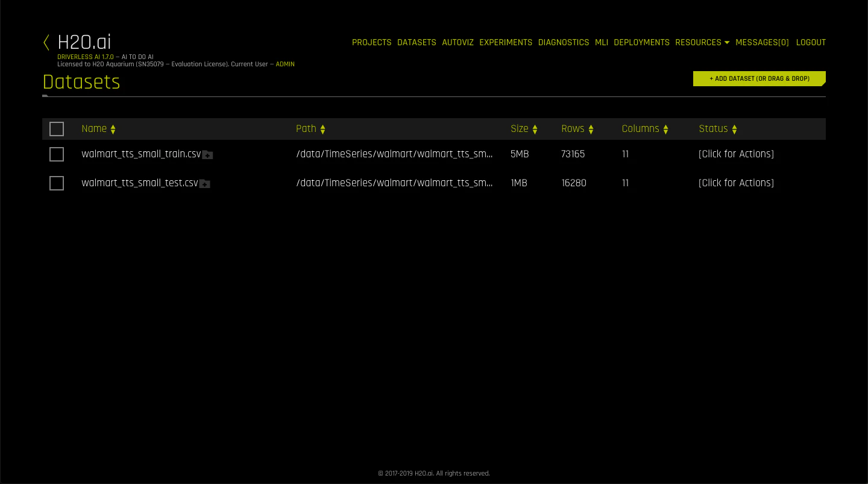This screenshot has width=868, height=484.
Task: Click the 73165 rows value
Action: (x=573, y=154)
